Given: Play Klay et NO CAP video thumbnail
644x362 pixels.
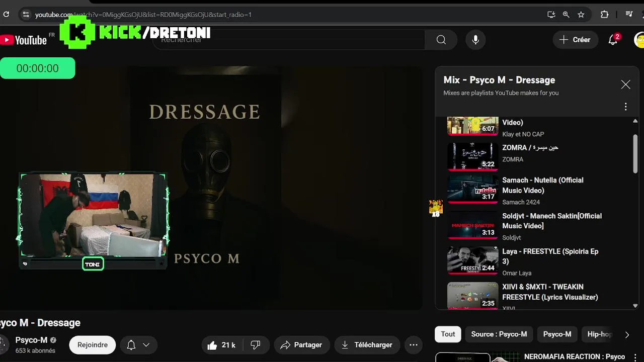Looking at the screenshot, I should [x=473, y=126].
